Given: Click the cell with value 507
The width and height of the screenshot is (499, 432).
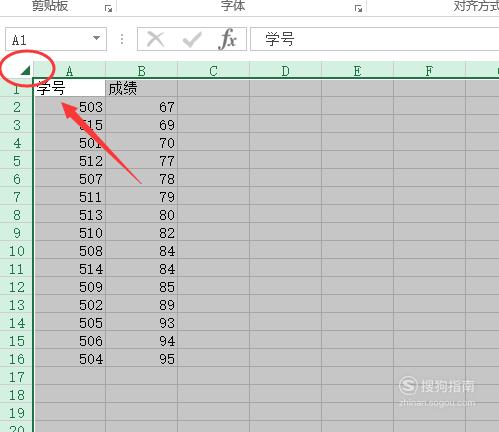Looking at the screenshot, I should (x=69, y=179).
